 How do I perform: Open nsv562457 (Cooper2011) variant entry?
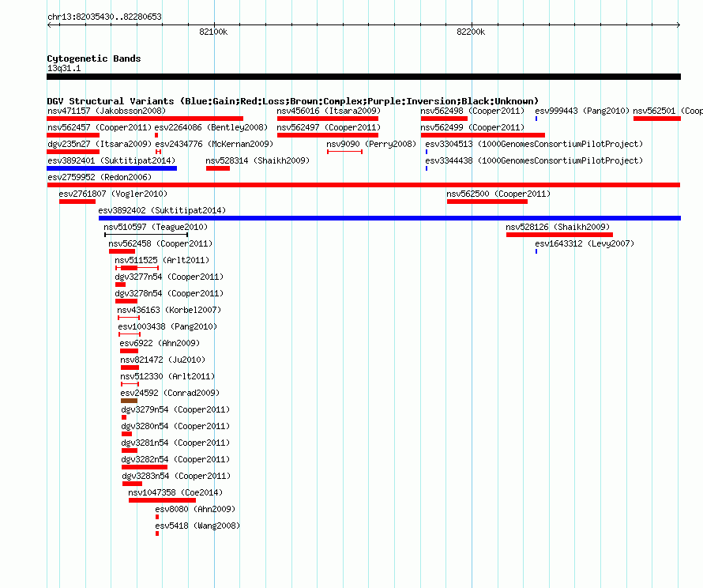100,127
